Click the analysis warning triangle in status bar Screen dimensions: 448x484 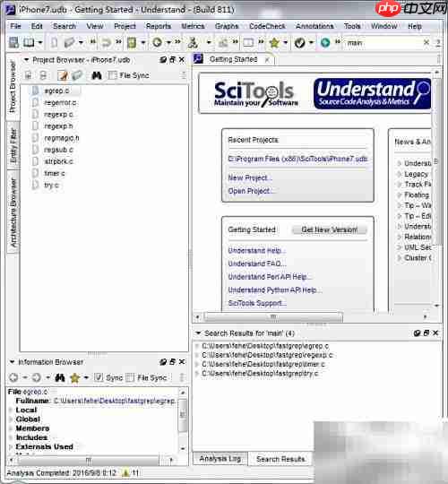click(x=125, y=472)
